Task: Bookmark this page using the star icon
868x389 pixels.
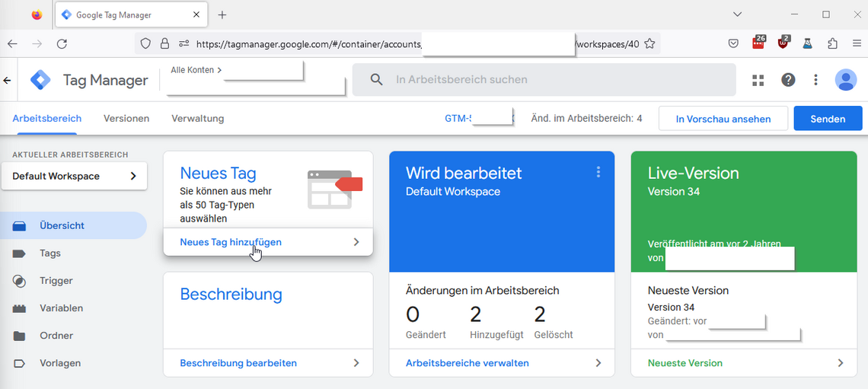Action: (x=649, y=44)
